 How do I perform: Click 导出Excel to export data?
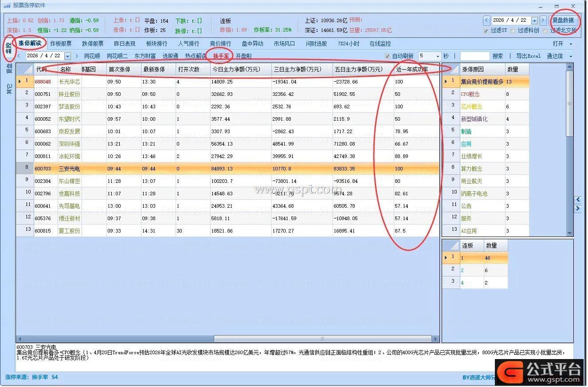(528, 56)
